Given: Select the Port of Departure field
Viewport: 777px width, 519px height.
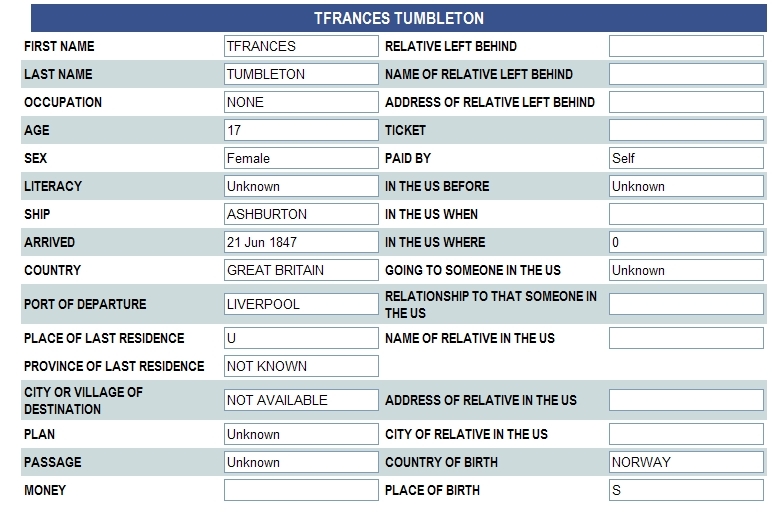Looking at the screenshot, I should (301, 304).
